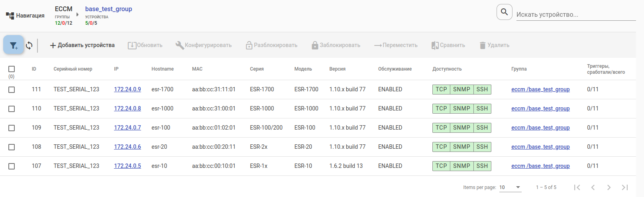Click the filter funnel icon

click(x=14, y=45)
